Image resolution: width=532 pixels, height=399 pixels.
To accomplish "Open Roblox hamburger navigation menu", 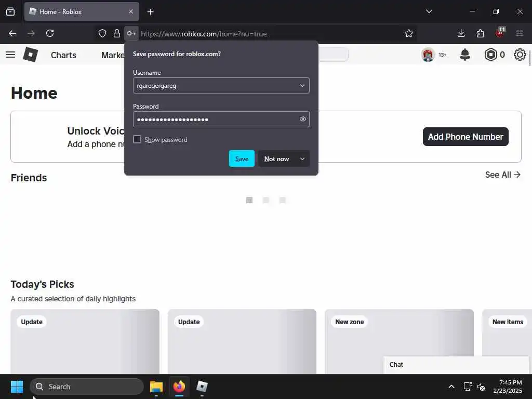I will 10,54.
